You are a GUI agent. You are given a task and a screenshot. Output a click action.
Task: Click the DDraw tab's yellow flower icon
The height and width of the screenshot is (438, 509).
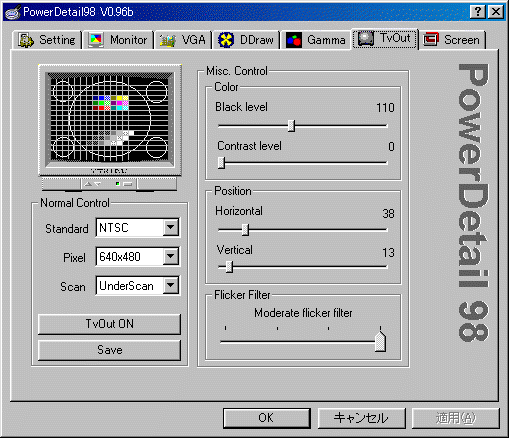(226, 40)
